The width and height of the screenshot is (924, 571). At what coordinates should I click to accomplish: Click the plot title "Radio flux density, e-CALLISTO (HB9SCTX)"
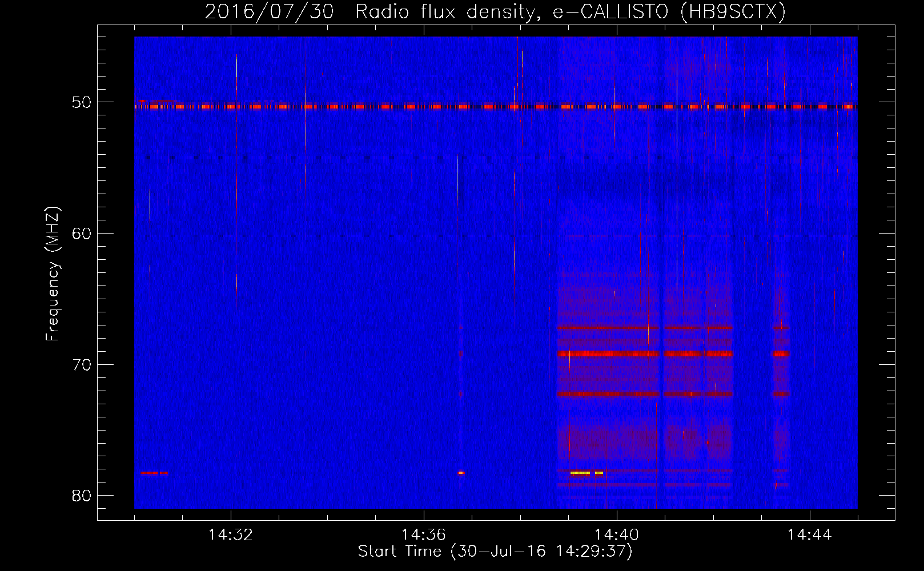(x=571, y=11)
